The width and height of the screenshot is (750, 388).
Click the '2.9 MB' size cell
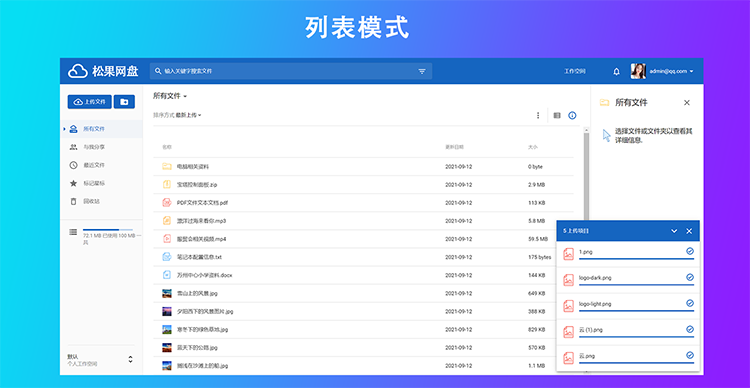(536, 184)
